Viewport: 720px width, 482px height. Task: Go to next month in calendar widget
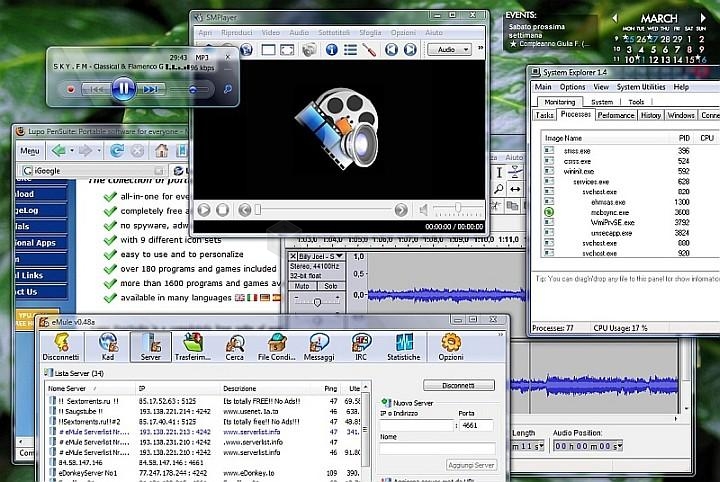point(703,17)
